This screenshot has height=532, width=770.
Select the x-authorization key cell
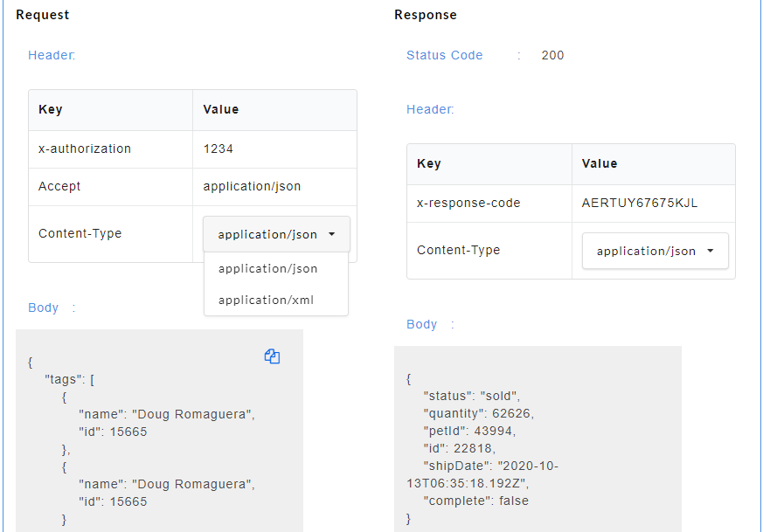click(x=86, y=149)
